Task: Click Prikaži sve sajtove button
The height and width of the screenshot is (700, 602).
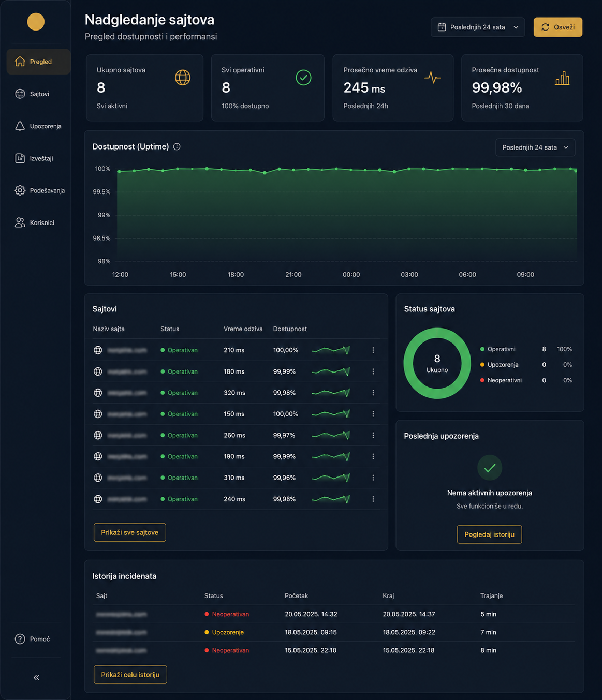Action: (x=130, y=532)
